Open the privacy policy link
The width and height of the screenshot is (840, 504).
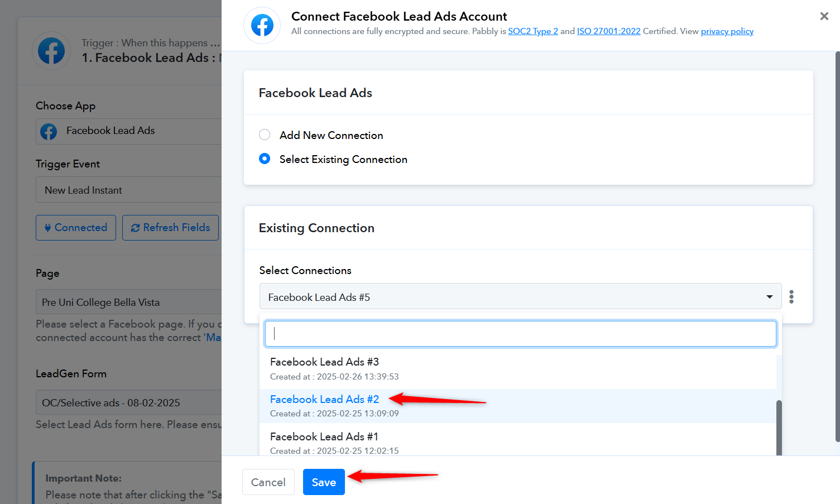tap(727, 31)
